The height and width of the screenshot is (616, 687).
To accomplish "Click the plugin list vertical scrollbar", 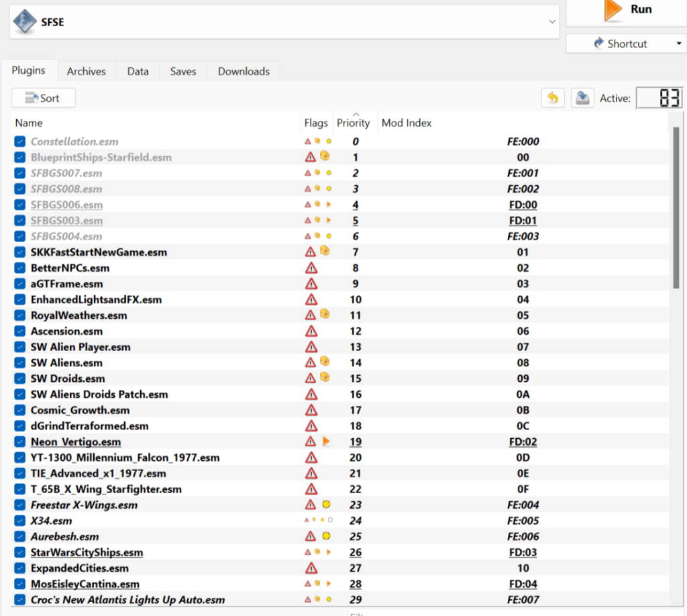I will click(676, 208).
